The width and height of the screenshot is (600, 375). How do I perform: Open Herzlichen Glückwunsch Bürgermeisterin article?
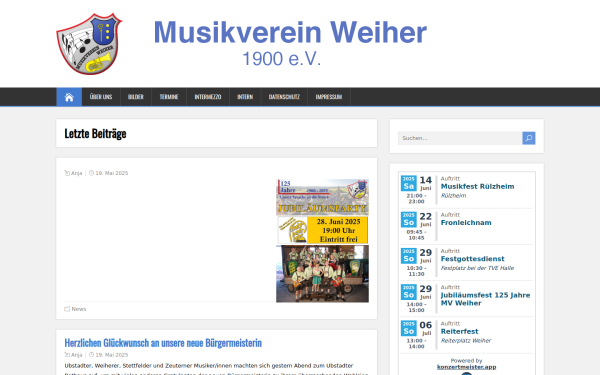[x=163, y=342]
